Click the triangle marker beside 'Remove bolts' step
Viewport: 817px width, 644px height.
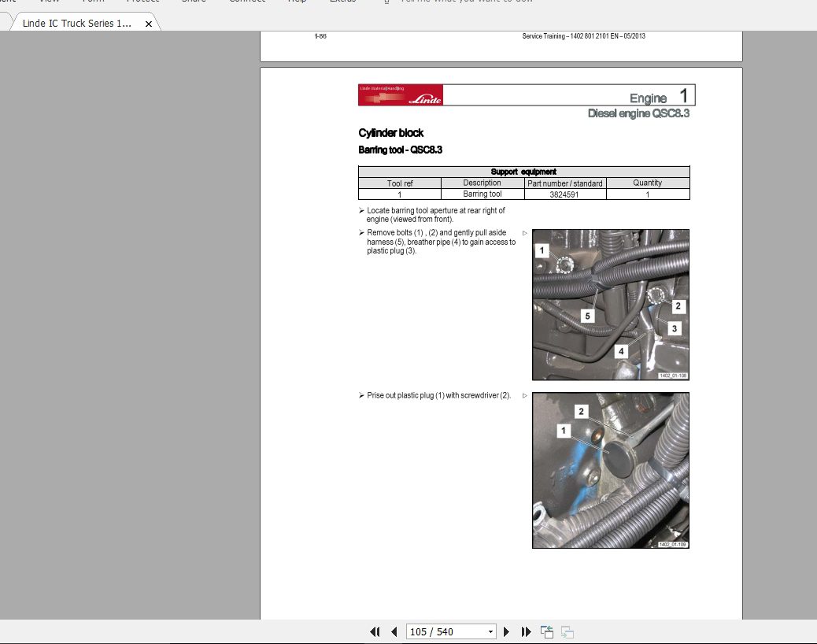525,233
